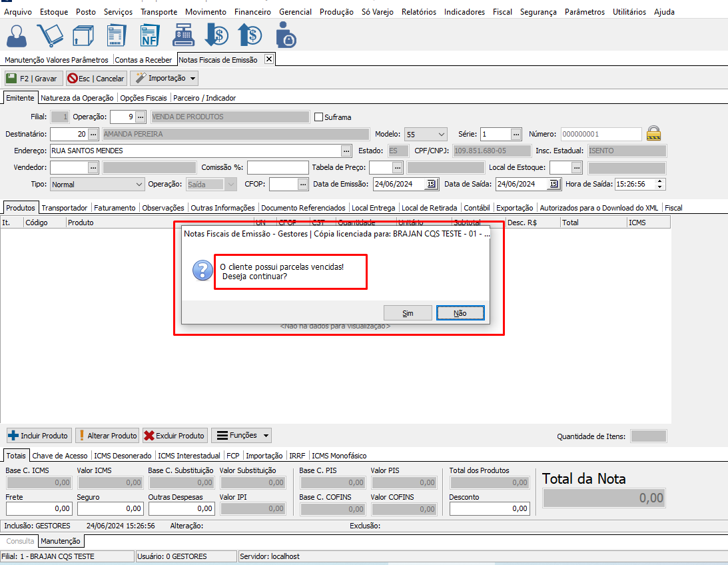Image resolution: width=728 pixels, height=565 pixels.
Task: Open the Data de Emissão calendar picker
Action: (430, 185)
